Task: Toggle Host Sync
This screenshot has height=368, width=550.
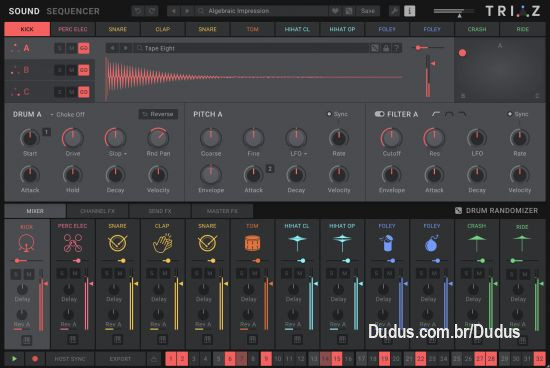Action: [70, 359]
